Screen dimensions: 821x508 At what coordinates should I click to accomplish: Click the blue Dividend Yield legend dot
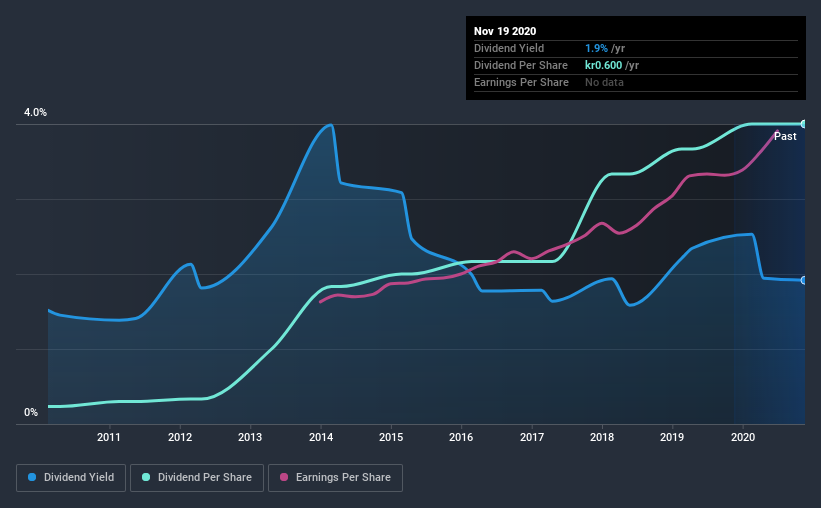tap(32, 477)
